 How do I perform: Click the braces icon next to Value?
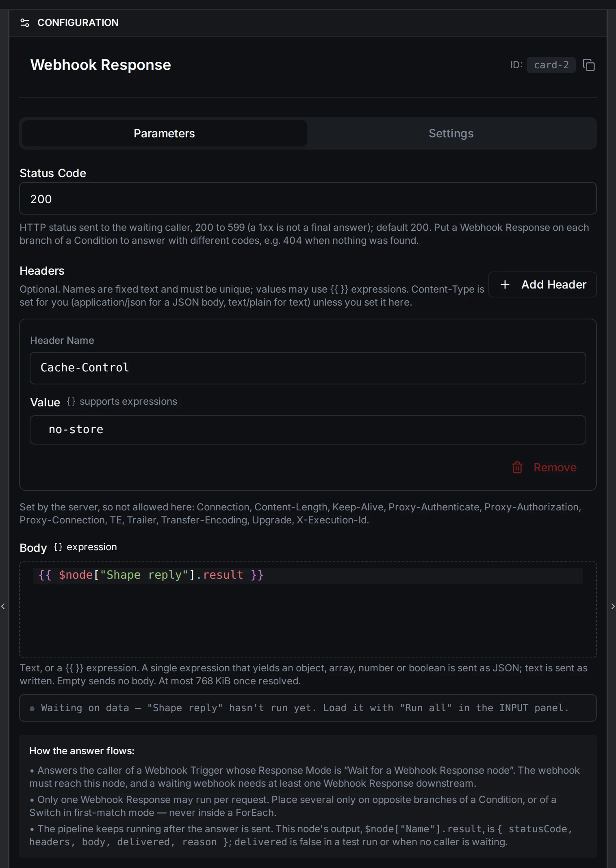click(71, 401)
